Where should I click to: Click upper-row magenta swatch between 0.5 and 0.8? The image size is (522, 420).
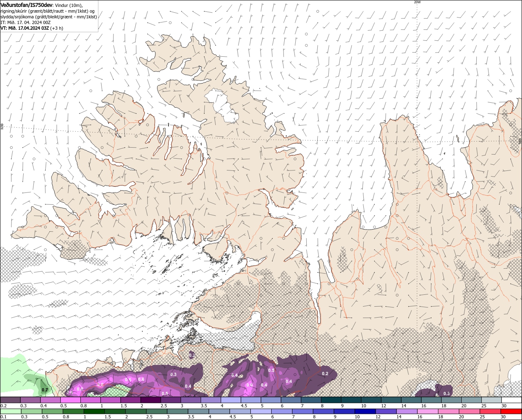[70, 400]
